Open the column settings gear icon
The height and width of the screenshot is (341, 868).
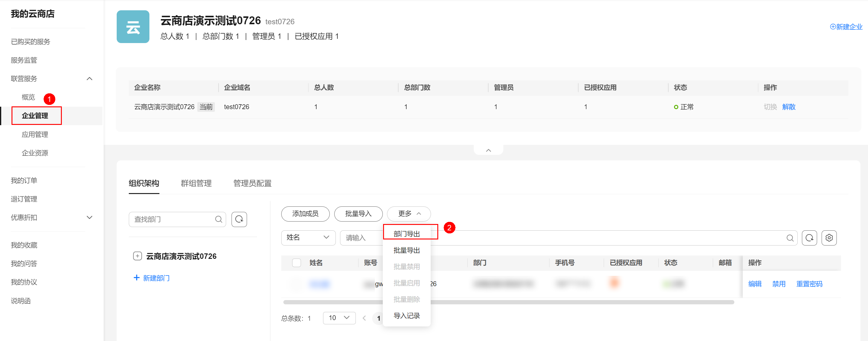[x=829, y=238]
